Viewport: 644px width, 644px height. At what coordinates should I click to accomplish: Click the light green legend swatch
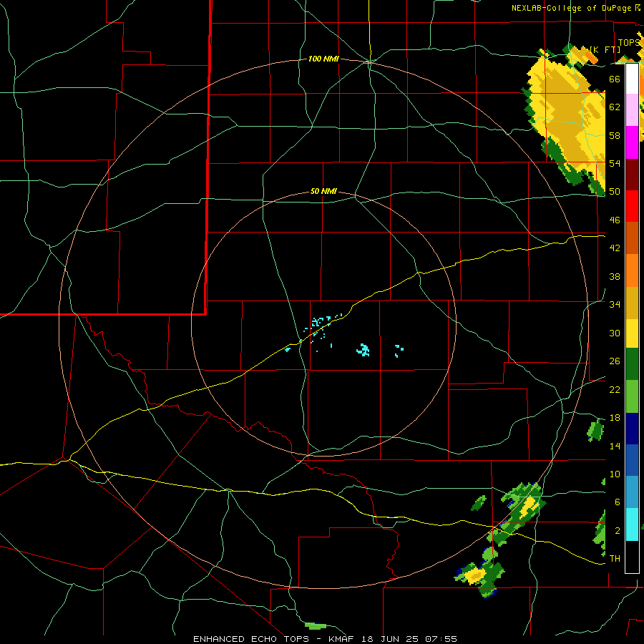(x=632, y=396)
